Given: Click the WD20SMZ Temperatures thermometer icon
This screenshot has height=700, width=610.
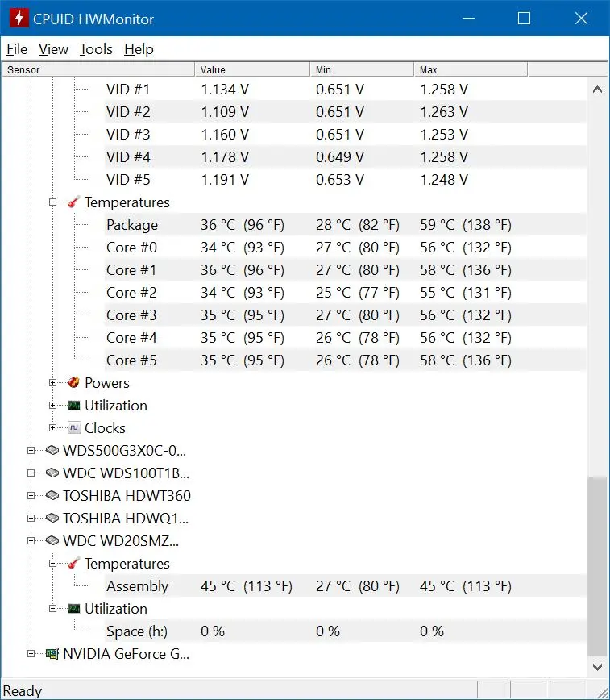Looking at the screenshot, I should click(x=73, y=564).
